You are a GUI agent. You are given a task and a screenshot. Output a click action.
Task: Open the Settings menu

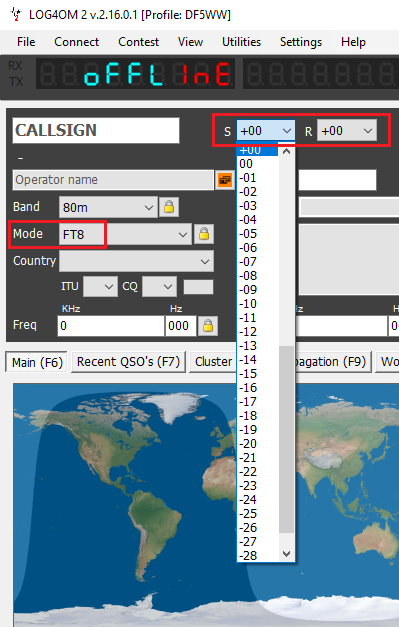tap(301, 42)
